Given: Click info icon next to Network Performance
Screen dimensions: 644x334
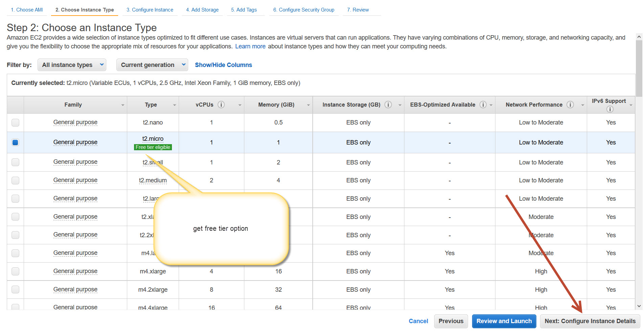Looking at the screenshot, I should point(570,105).
